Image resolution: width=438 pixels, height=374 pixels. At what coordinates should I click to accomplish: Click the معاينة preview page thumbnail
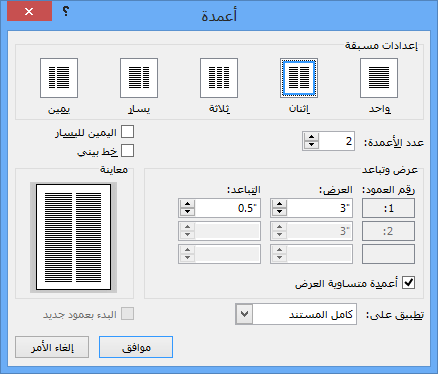click(73, 237)
